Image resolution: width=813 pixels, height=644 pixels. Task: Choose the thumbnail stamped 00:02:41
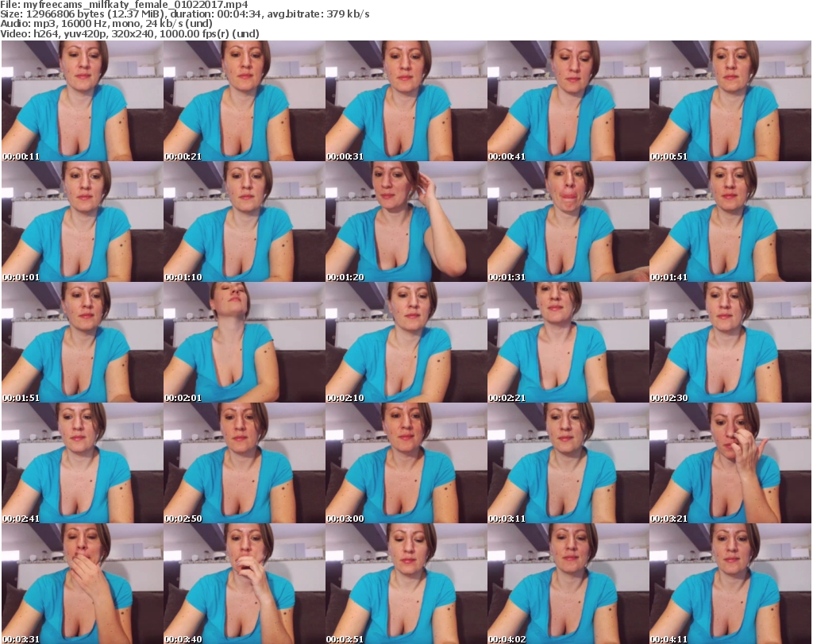pyautogui.click(x=82, y=464)
